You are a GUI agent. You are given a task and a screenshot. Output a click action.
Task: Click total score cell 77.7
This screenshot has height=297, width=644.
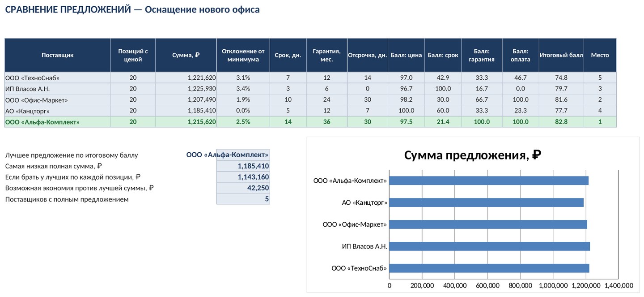coord(561,111)
